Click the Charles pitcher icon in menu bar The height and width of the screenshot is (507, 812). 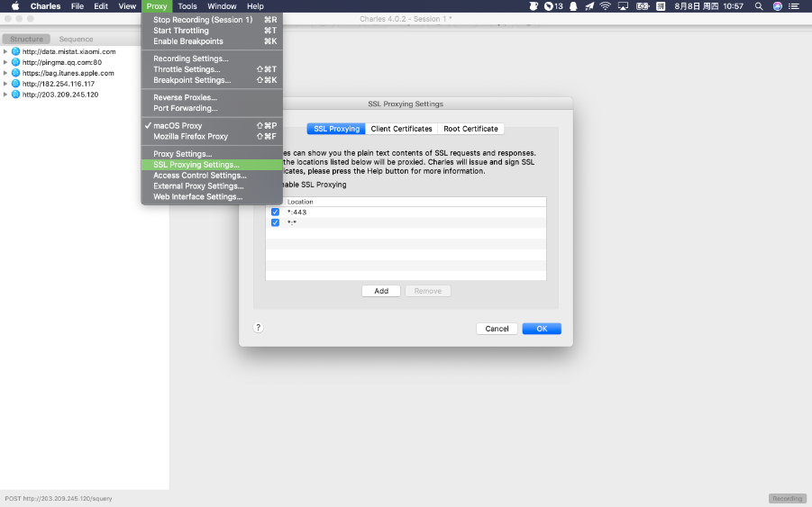coord(533,6)
